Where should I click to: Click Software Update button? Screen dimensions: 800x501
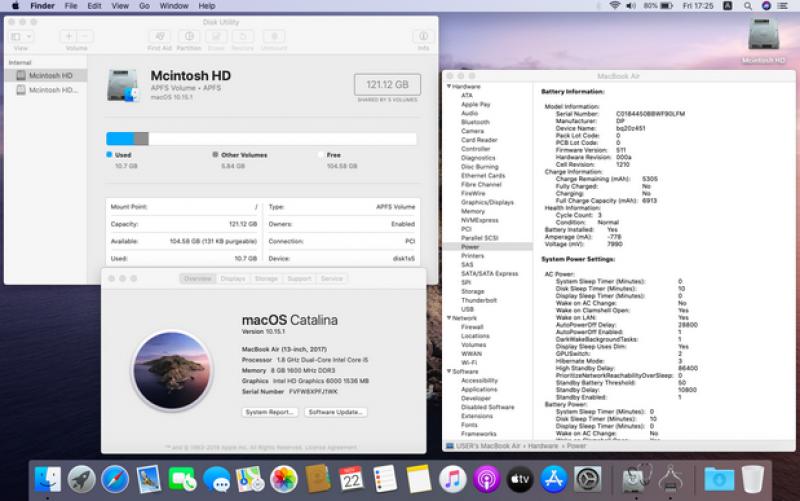336,412
